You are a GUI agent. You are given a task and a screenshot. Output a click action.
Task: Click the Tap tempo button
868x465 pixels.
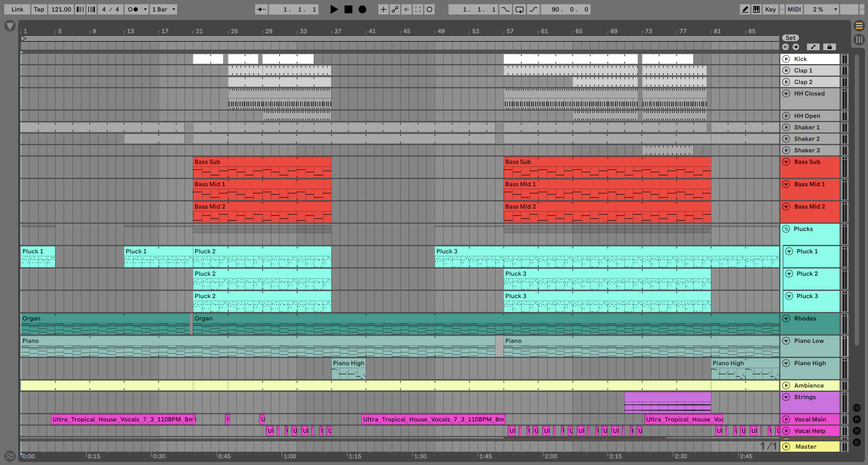click(39, 9)
